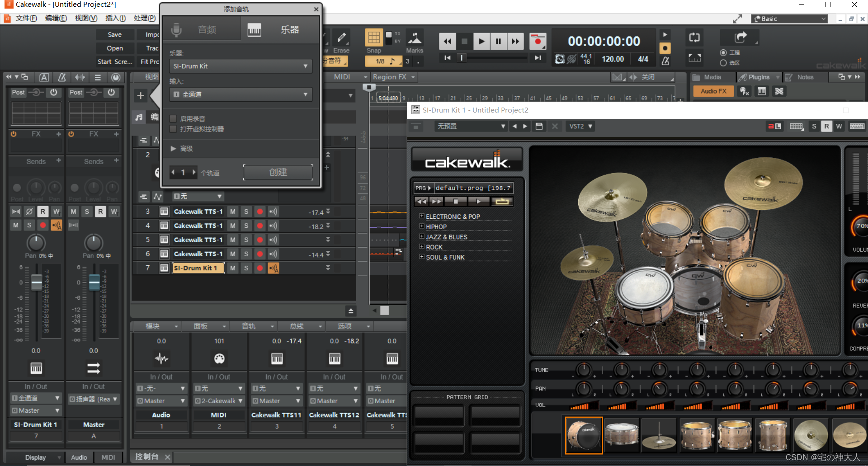Enable the 启用录音 checkbox in the Add Track dialog
Viewport: 868px width, 466px height.
[173, 118]
